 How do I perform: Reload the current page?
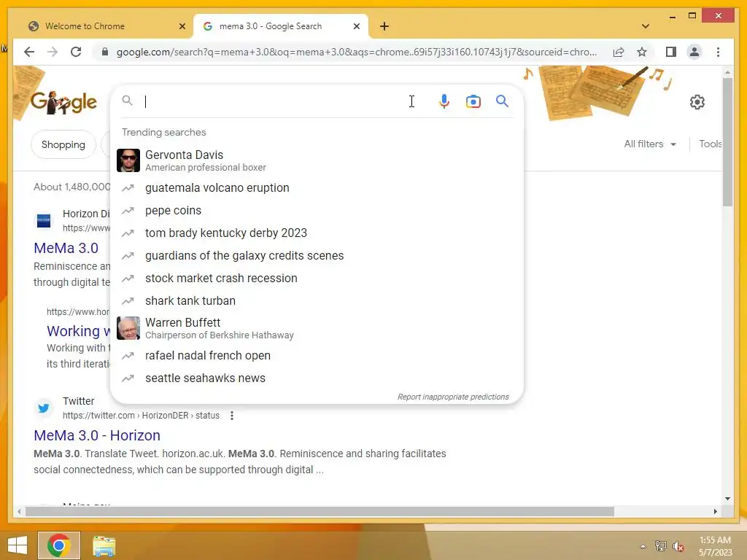click(x=76, y=52)
